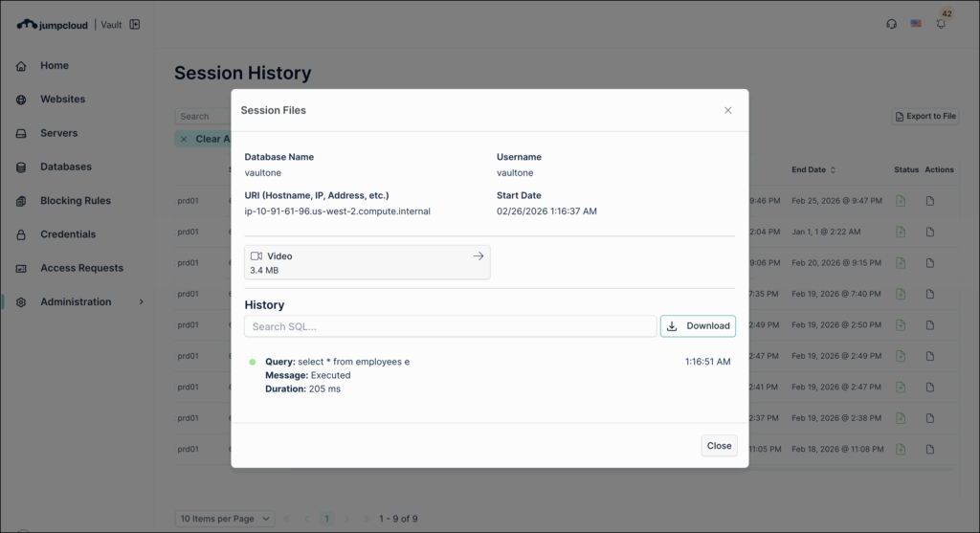Image resolution: width=980 pixels, height=533 pixels.
Task: Expand the Administration menu chevron
Action: [x=142, y=302]
